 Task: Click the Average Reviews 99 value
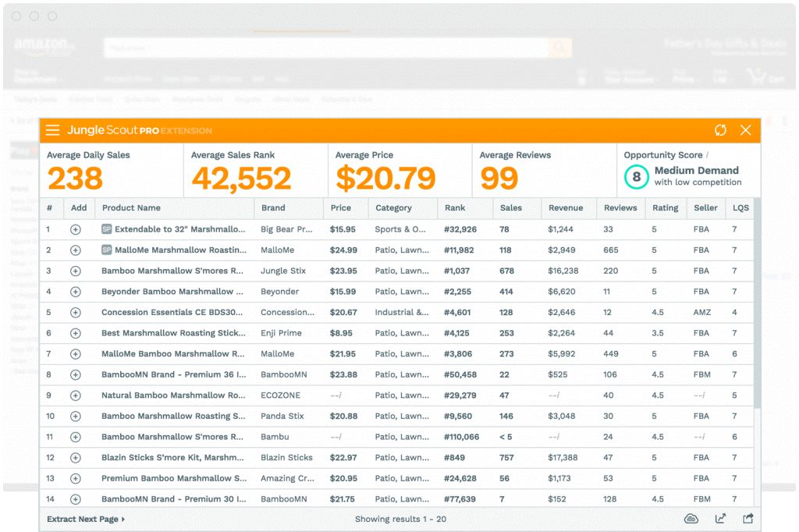click(499, 179)
